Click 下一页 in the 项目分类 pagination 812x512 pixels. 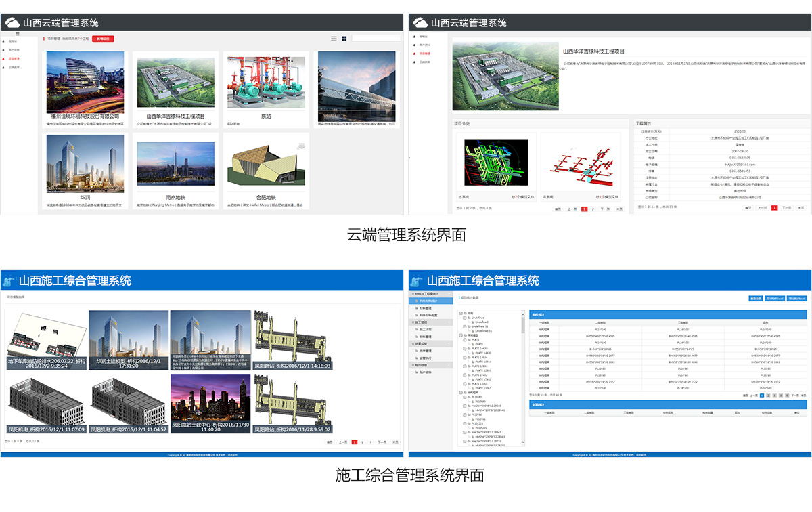point(606,209)
